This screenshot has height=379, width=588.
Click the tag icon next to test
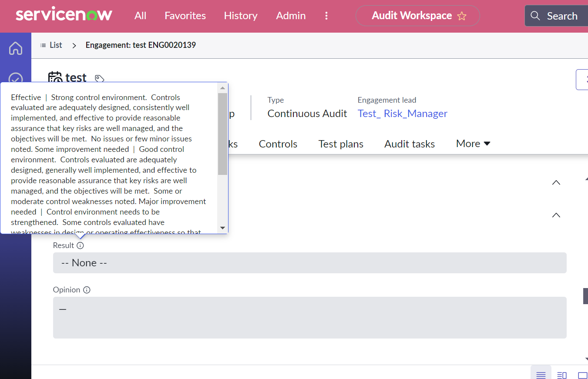point(100,79)
